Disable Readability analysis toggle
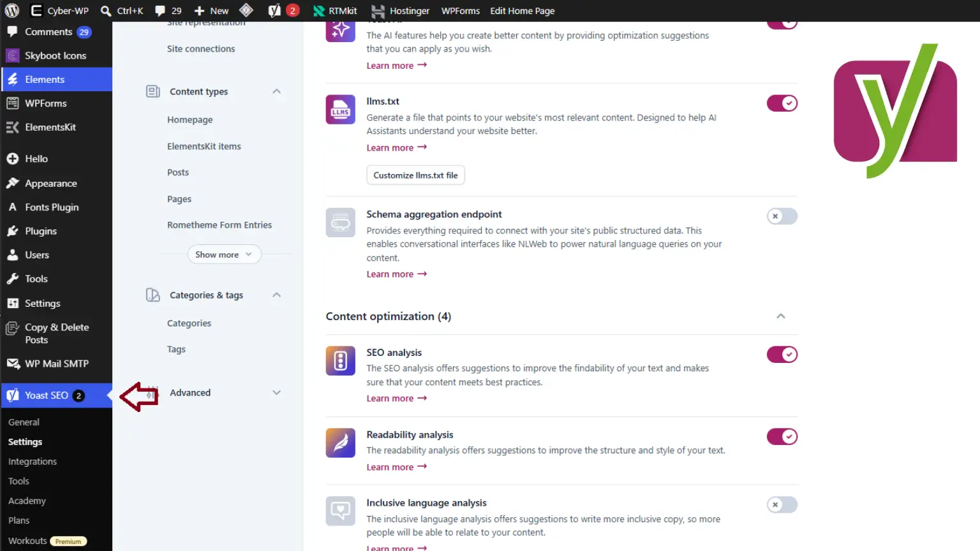The height and width of the screenshot is (551, 980). (x=782, y=437)
